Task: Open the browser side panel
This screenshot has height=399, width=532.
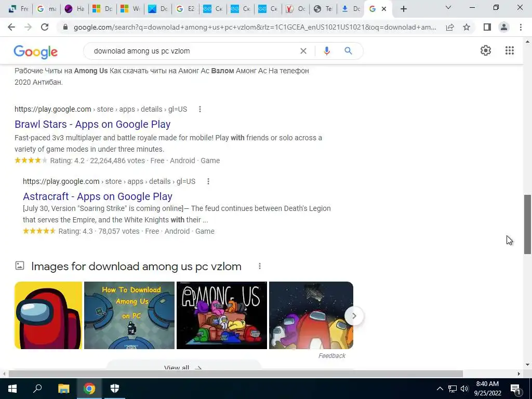Action: (487, 27)
